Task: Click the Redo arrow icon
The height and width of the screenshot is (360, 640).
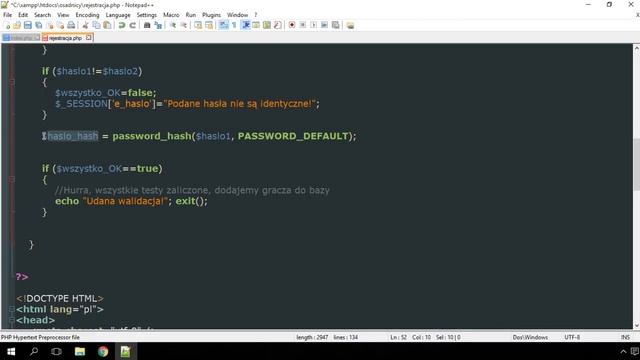Action: pos(133,25)
